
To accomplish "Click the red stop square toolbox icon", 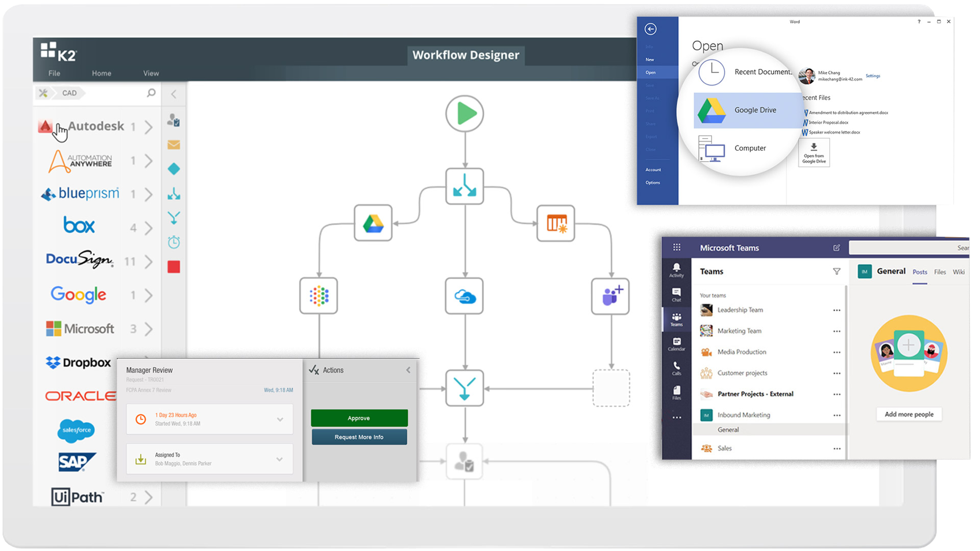I will click(174, 267).
